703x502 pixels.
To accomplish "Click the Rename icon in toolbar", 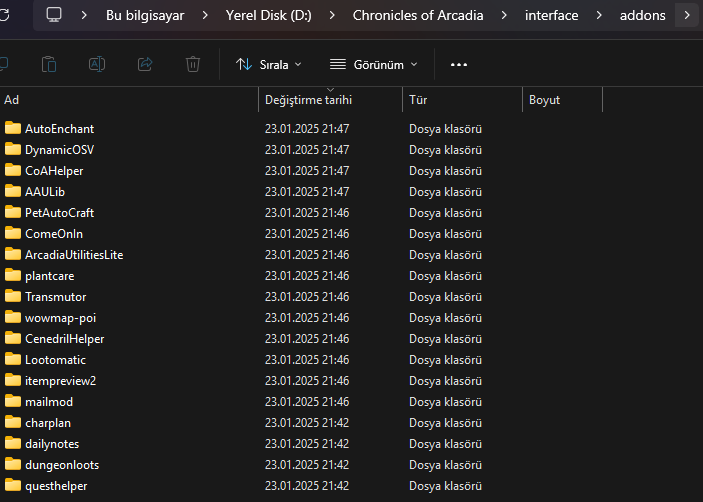I will (97, 64).
